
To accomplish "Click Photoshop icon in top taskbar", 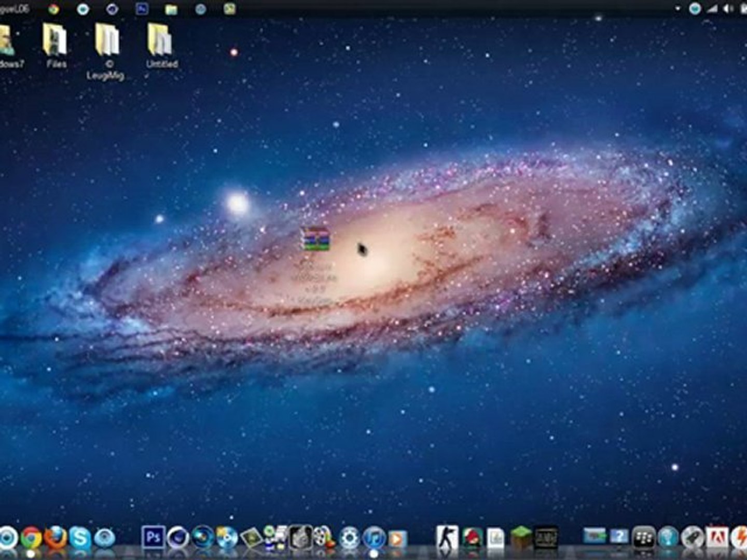I will point(142,9).
